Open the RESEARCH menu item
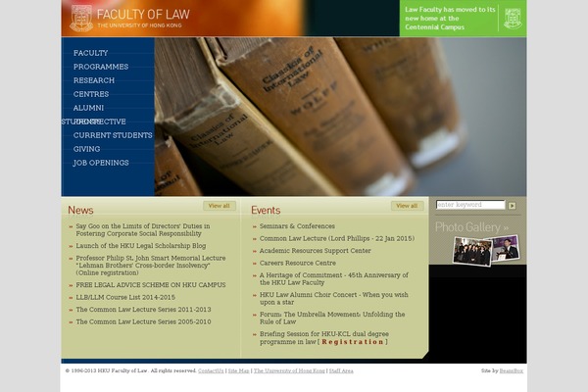 94,80
